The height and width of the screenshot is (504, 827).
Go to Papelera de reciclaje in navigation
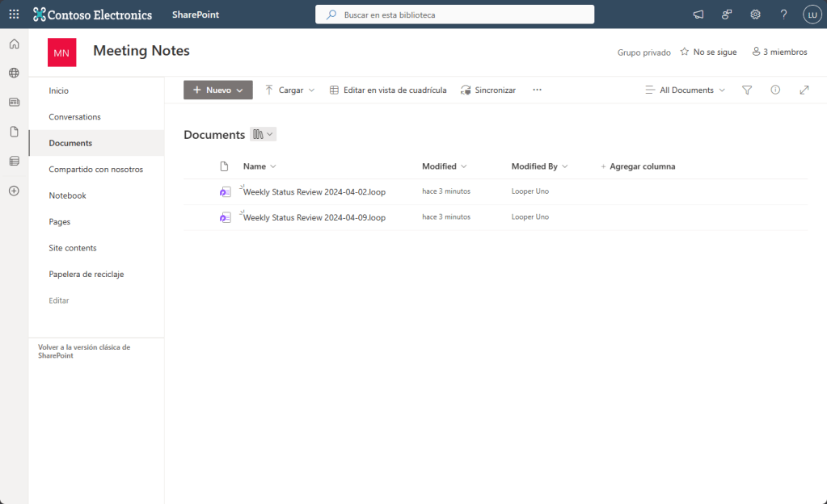[86, 275]
